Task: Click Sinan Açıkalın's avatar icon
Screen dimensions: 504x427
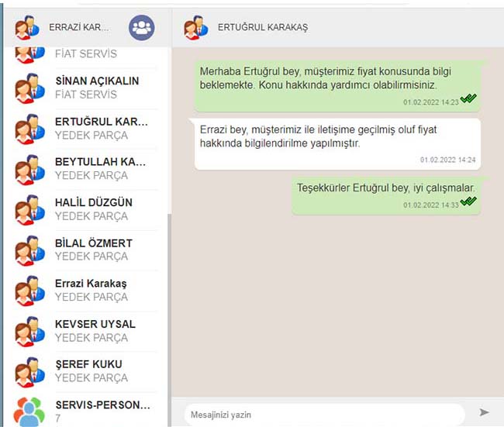Action: [x=29, y=88]
